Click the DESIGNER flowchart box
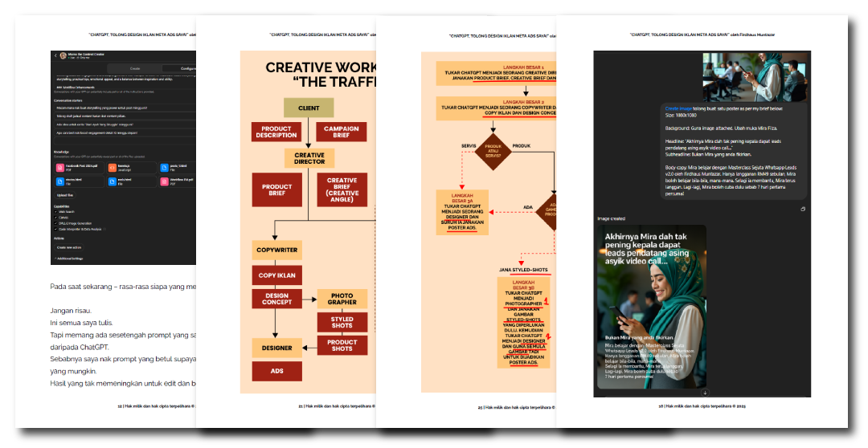 pos(276,348)
